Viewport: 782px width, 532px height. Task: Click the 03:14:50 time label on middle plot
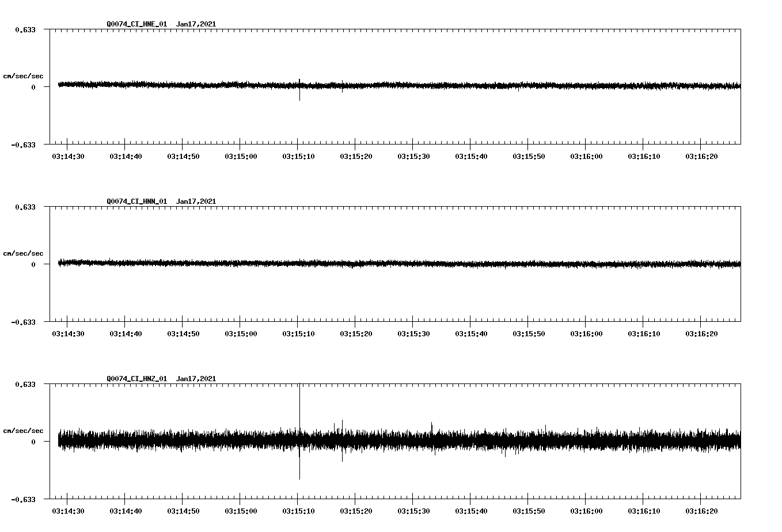[183, 333]
